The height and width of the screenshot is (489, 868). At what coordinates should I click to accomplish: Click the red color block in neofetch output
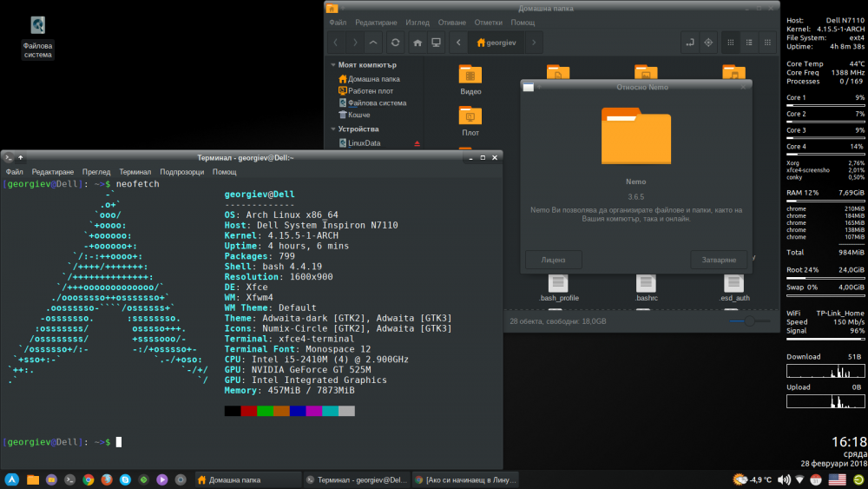coord(249,411)
